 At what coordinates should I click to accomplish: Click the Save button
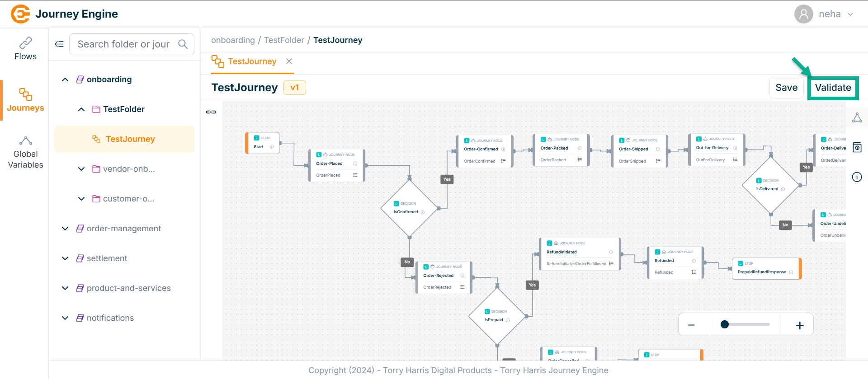[x=786, y=88]
